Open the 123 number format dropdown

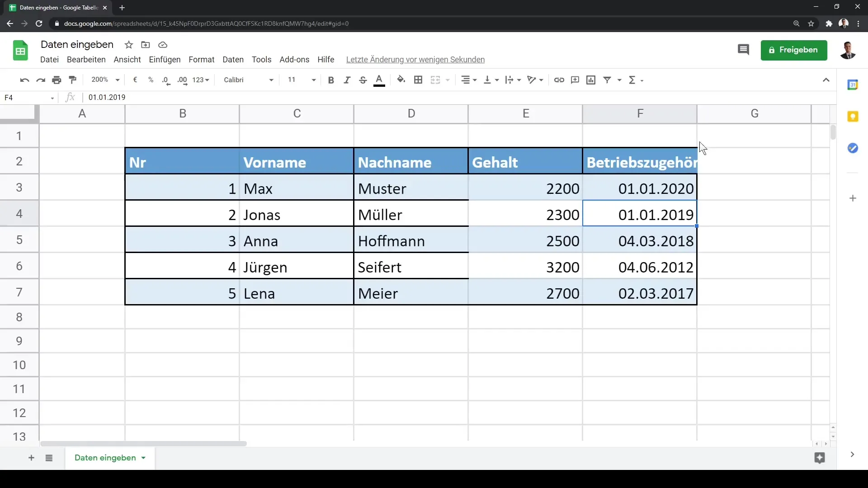pyautogui.click(x=201, y=80)
